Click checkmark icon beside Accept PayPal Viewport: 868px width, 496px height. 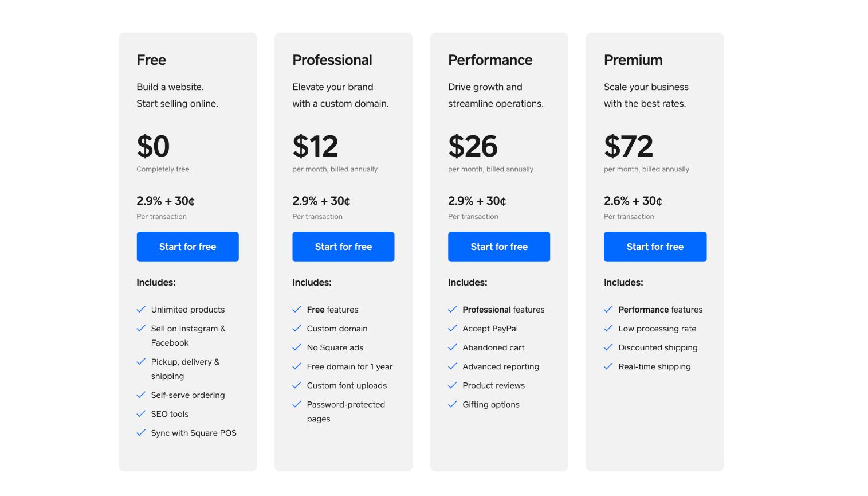tap(453, 329)
